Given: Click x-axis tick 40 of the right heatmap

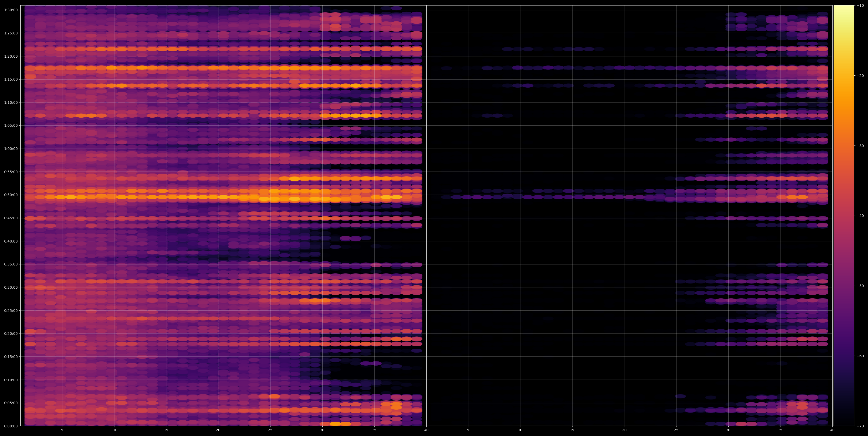Looking at the screenshot, I should [832, 430].
